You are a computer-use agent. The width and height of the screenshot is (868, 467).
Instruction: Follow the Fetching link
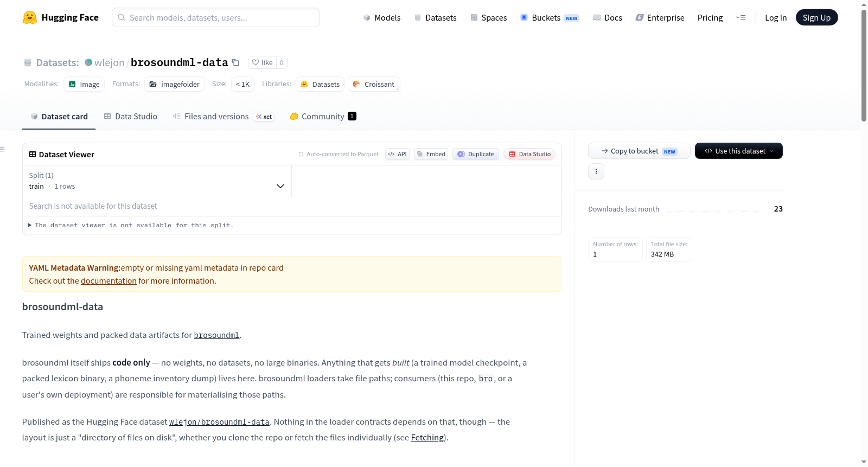[427, 438]
